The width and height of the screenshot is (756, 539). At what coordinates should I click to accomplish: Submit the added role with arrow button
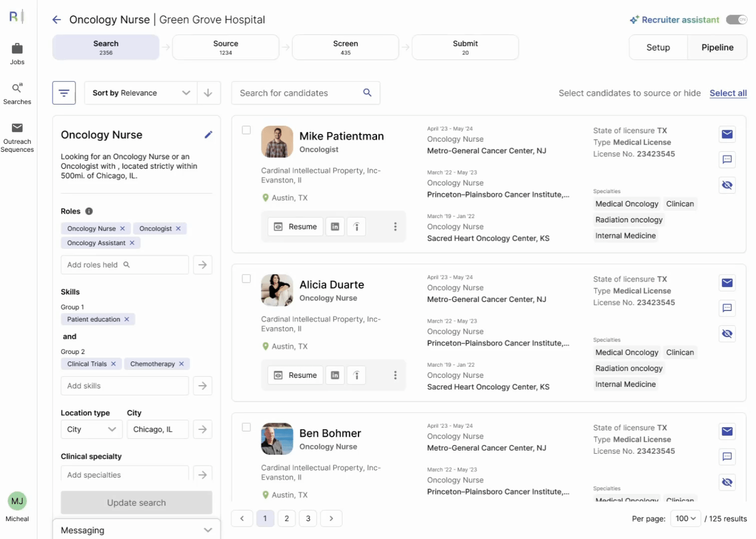tap(202, 265)
